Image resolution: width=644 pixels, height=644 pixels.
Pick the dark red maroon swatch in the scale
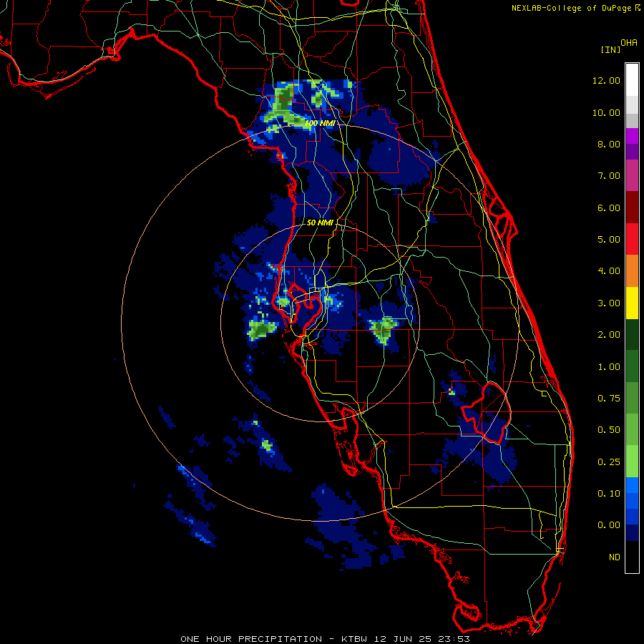pyautogui.click(x=632, y=208)
